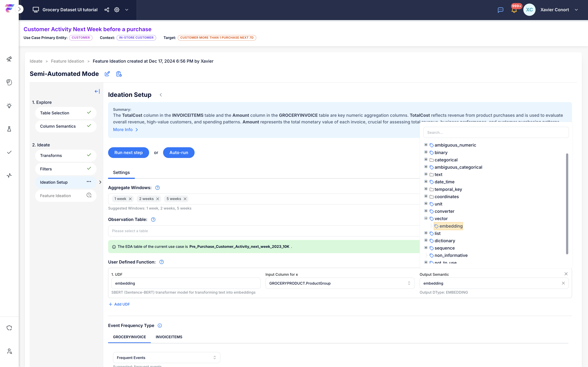Open the pulse monitor sidebar icon

click(x=9, y=175)
